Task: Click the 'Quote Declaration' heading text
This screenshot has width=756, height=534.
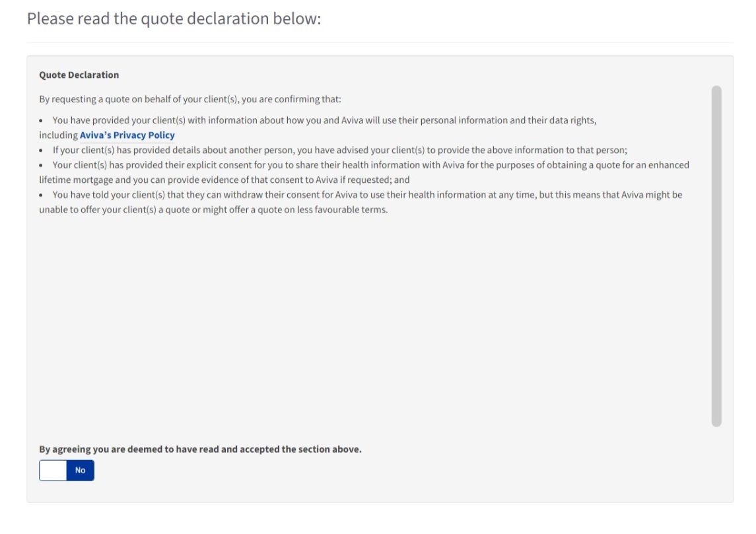Action: (x=79, y=75)
